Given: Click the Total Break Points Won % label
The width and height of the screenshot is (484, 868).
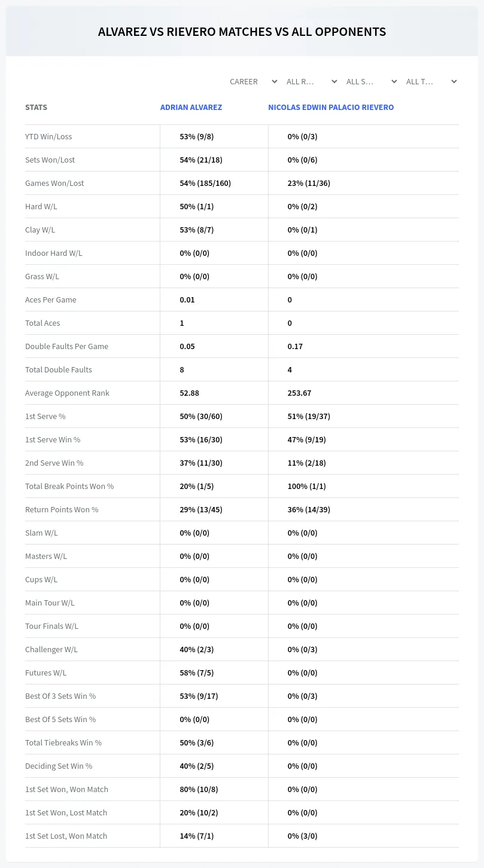Looking at the screenshot, I should (x=69, y=486).
